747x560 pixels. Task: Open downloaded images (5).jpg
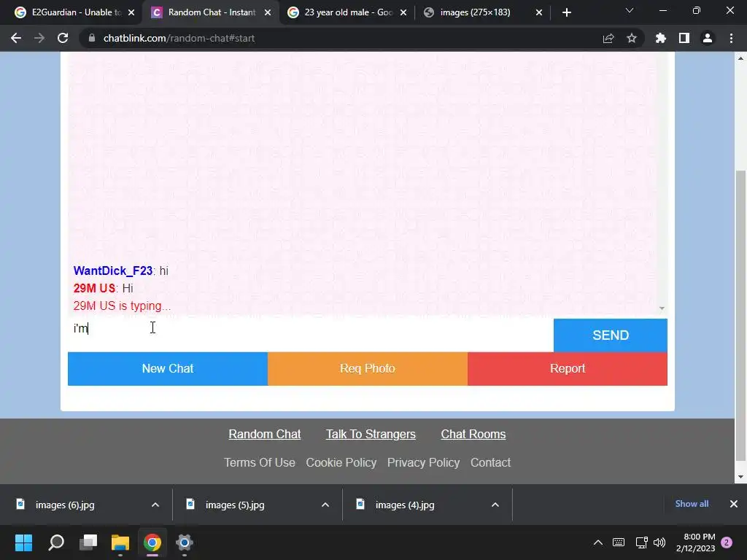pos(235,505)
